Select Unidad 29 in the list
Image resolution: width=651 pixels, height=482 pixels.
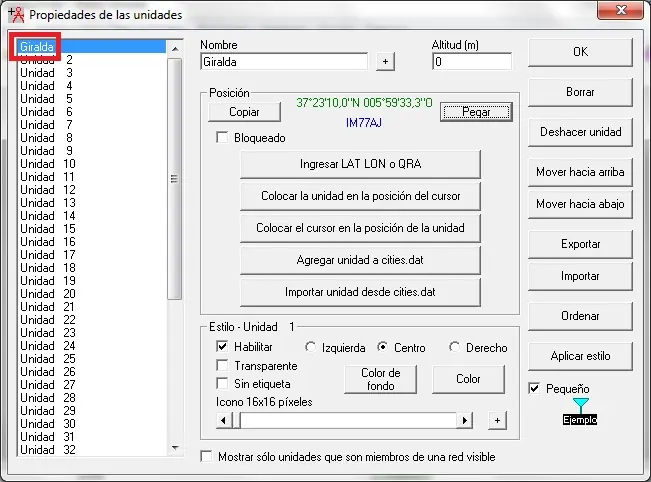[91, 411]
